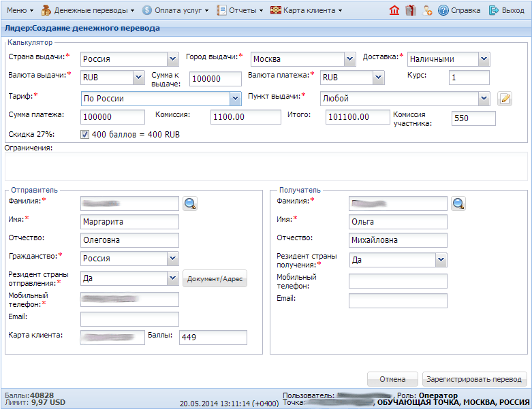Click the add user toolbar icon
The width and height of the screenshot is (532, 409).
pyautogui.click(x=428, y=10)
